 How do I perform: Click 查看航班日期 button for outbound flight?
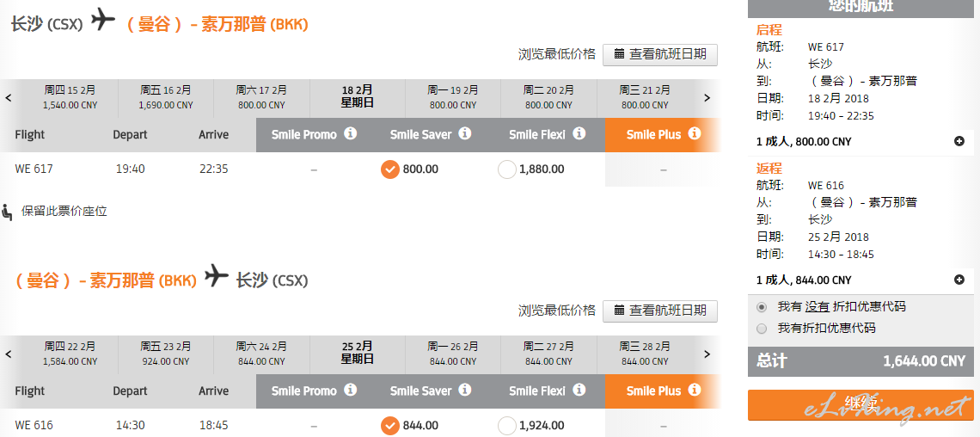point(660,54)
